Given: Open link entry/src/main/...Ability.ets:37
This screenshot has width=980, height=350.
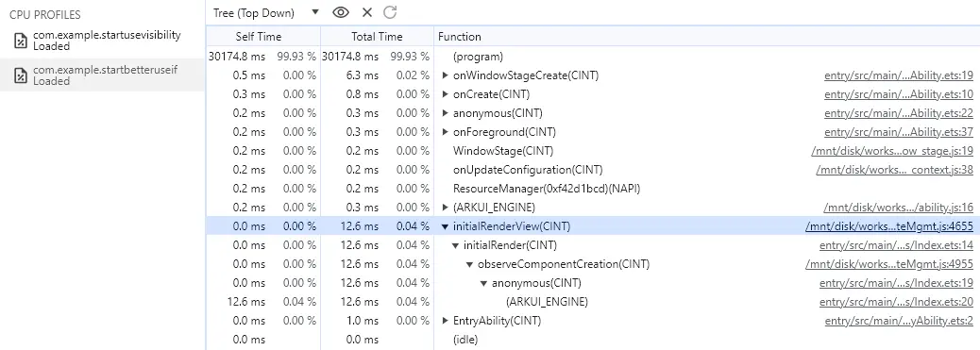Looking at the screenshot, I should 899,132.
